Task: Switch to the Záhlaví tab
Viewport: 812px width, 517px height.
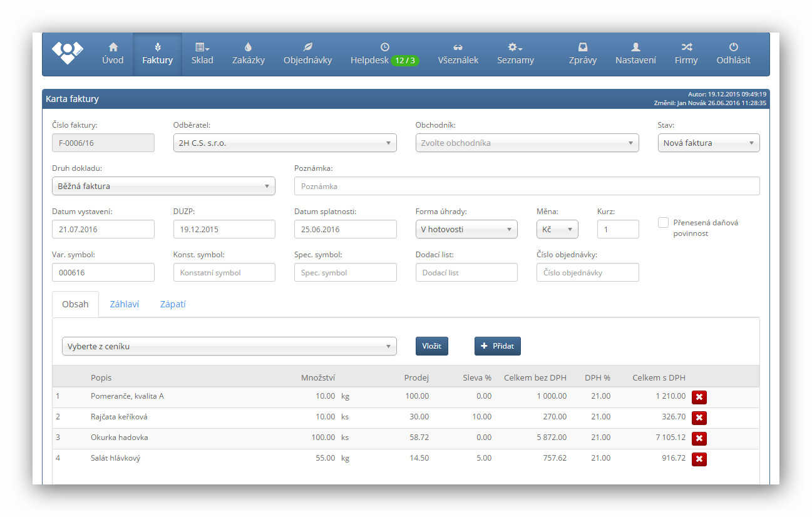Action: click(x=124, y=304)
